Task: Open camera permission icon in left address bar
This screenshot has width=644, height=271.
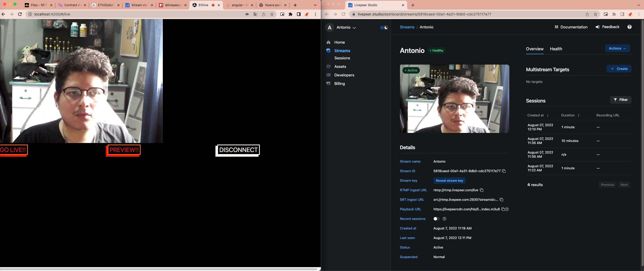Action: coord(247,14)
